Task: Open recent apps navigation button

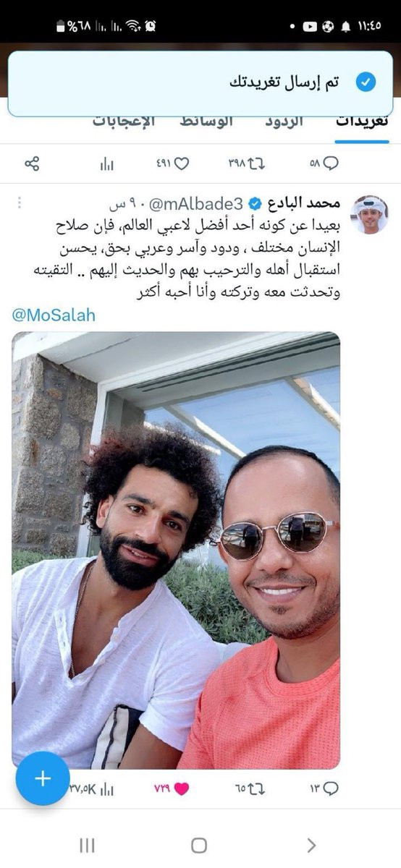Action: [x=87, y=845]
